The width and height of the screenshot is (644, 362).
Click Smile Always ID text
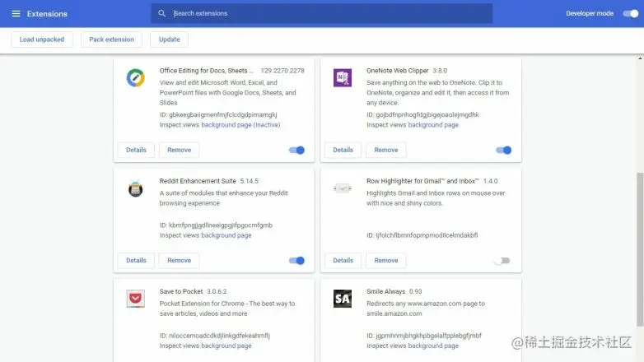click(424, 336)
